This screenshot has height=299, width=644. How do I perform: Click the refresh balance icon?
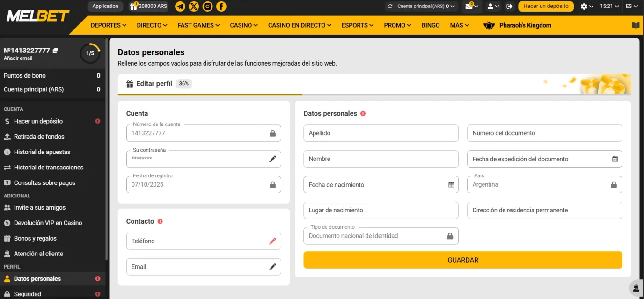click(390, 7)
